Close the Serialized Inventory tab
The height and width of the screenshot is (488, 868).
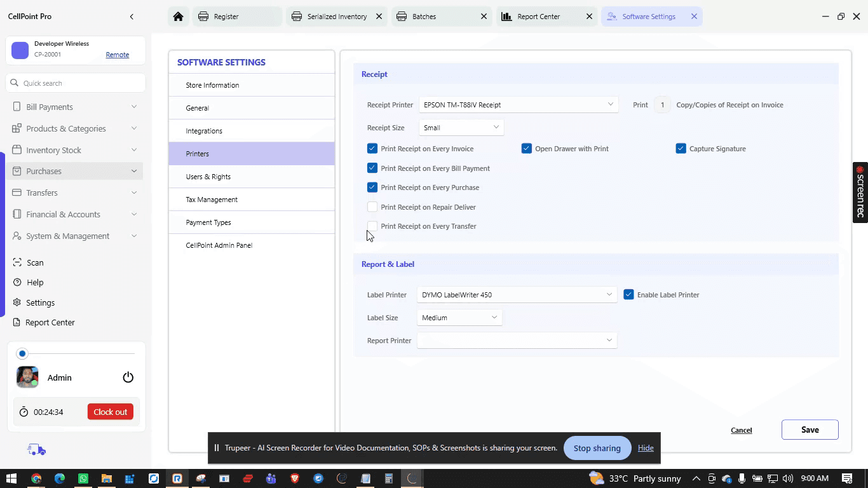379,17
